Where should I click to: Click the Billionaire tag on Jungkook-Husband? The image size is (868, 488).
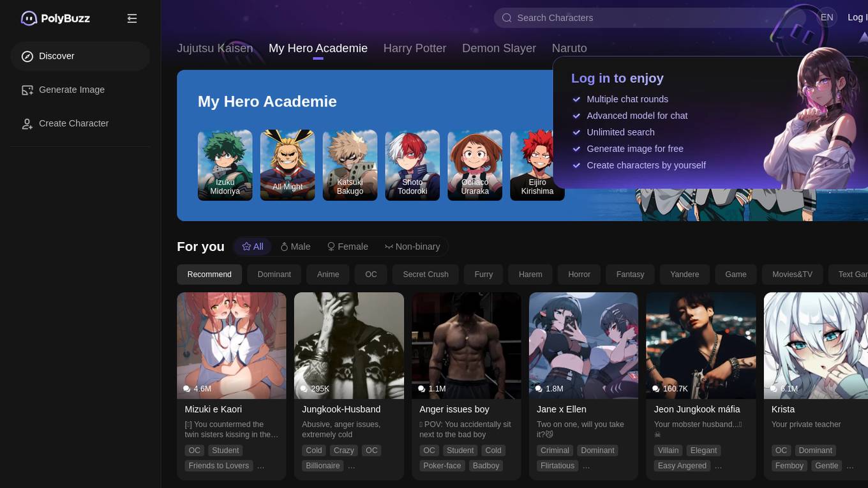pyautogui.click(x=323, y=466)
